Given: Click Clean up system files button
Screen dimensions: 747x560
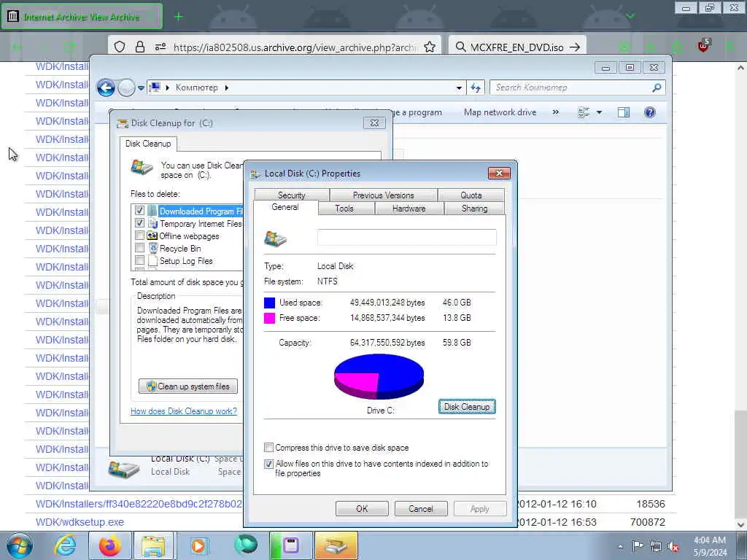Looking at the screenshot, I should pyautogui.click(x=188, y=386).
